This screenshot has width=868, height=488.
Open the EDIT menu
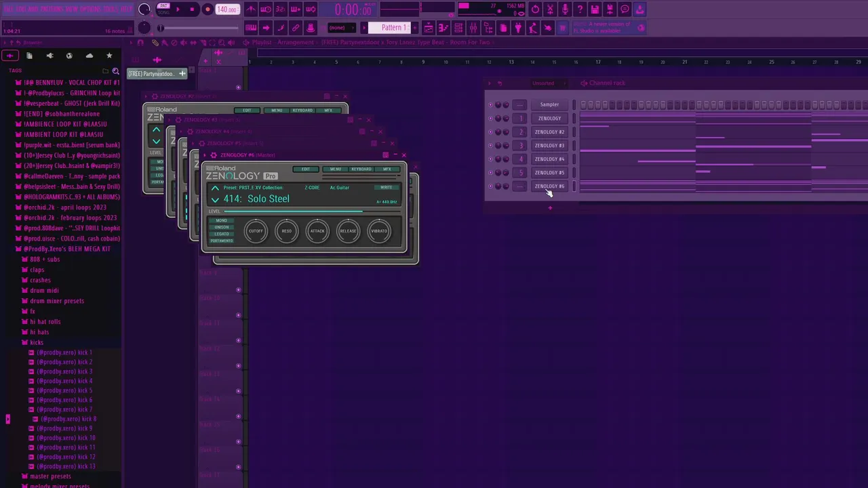click(x=20, y=9)
